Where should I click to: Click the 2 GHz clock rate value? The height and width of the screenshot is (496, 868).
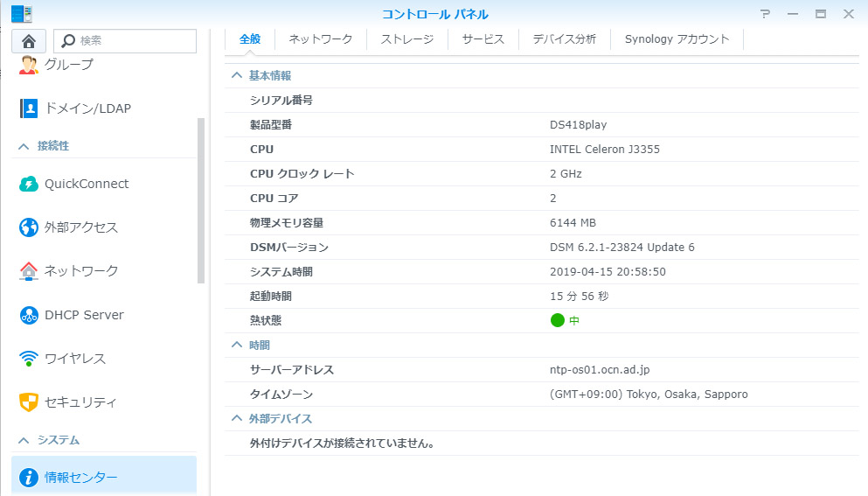(x=566, y=173)
